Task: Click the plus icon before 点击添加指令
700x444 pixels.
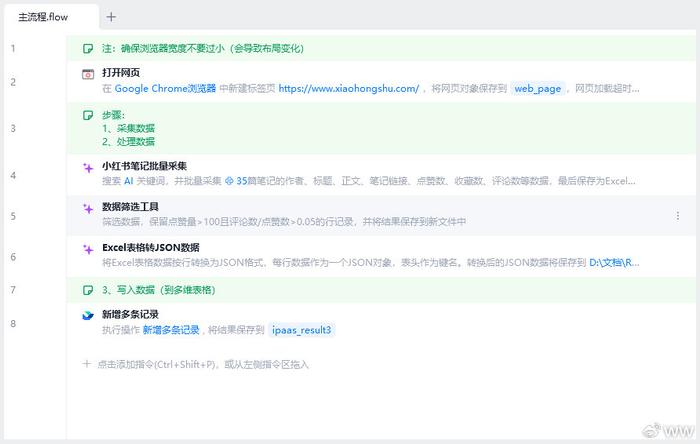Action: pyautogui.click(x=87, y=364)
